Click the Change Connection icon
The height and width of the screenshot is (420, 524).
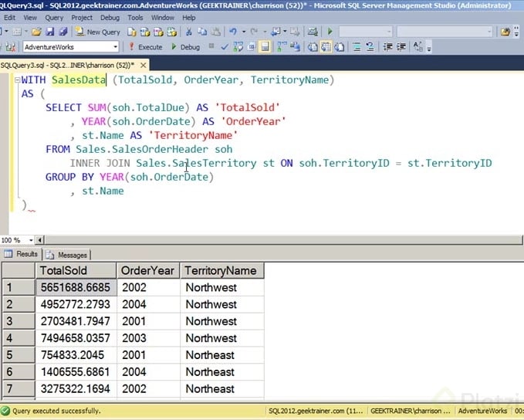pos(11,47)
